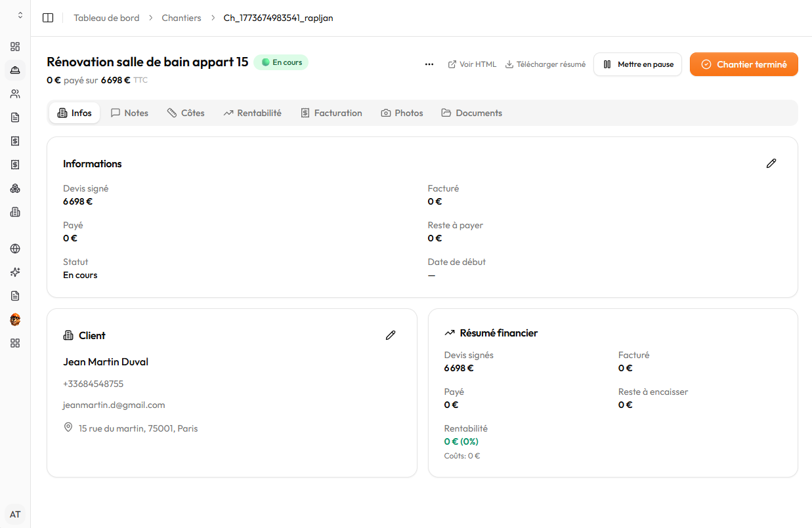Open the globe icon in the sidebar
The width and height of the screenshot is (812, 528).
[x=14, y=249]
